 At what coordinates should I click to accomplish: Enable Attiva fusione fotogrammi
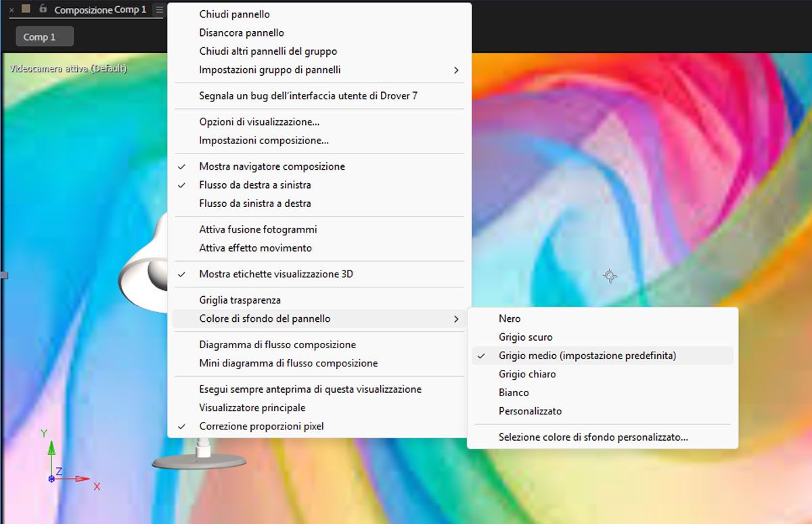319,229
